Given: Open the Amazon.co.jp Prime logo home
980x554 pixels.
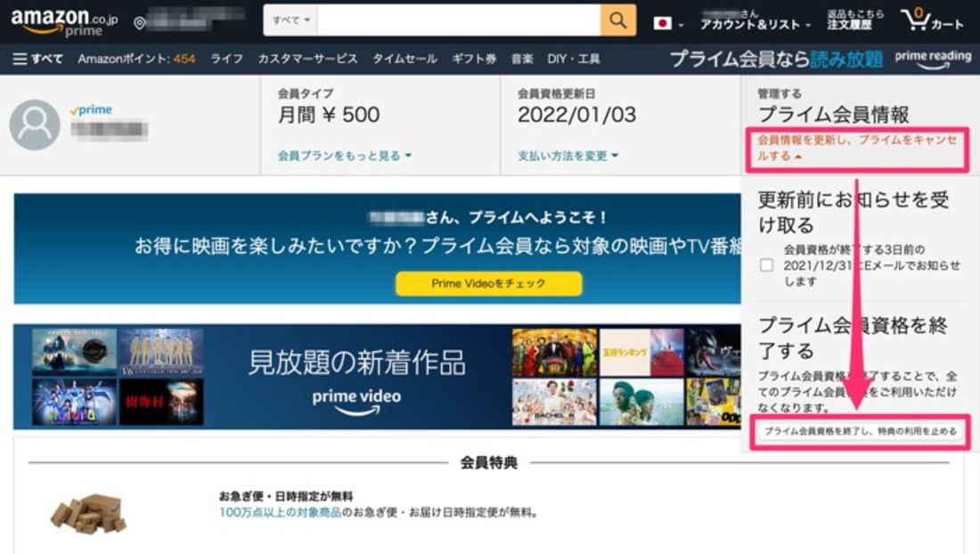Looking at the screenshot, I should pyautogui.click(x=64, y=22).
